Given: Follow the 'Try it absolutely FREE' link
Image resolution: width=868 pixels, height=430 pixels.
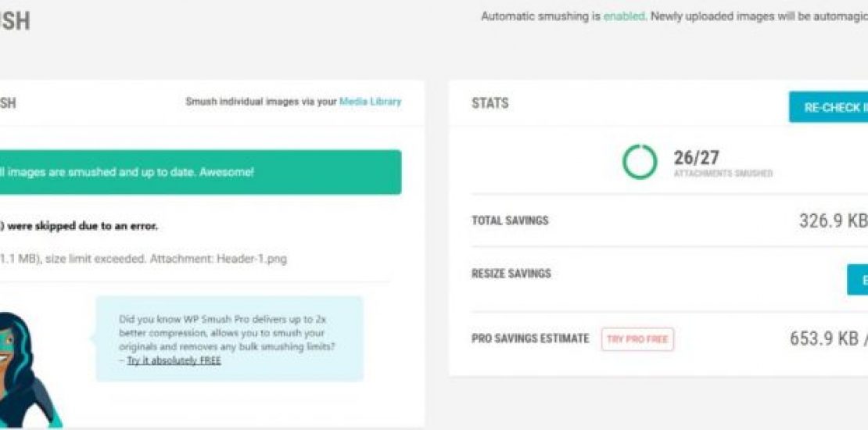Looking at the screenshot, I should tap(174, 360).
